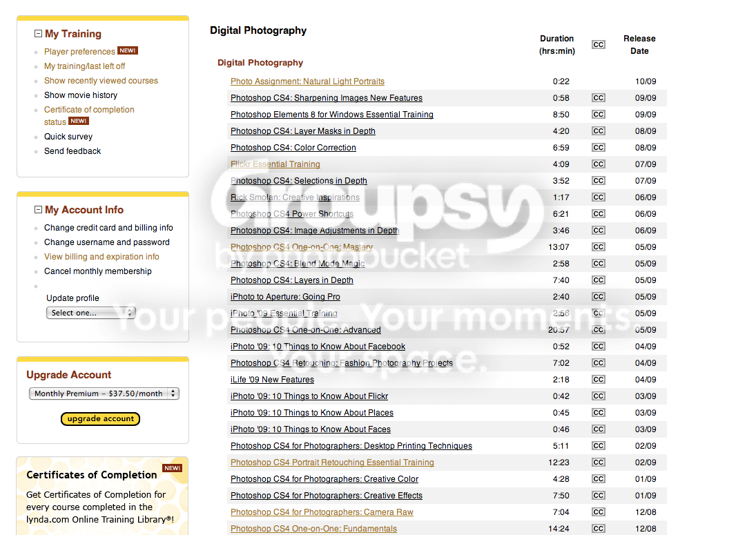Open Photoshop CS4 One-on-One: Fundamentals course
Viewport: 756px width, 535px height.
[x=313, y=529]
